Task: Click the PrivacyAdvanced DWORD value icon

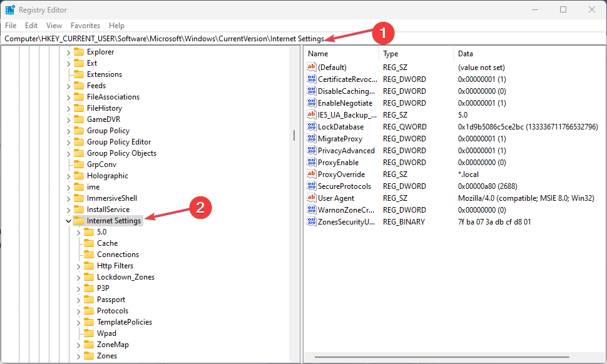Action: point(312,151)
